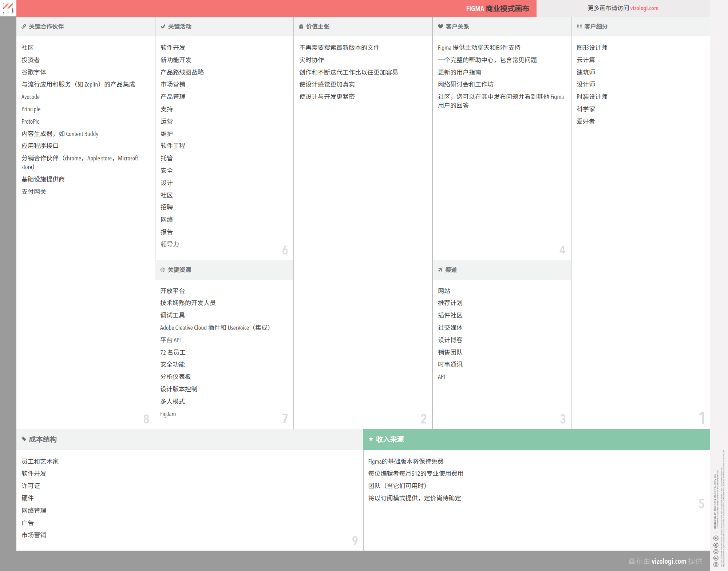The width and height of the screenshot is (728, 571).
Task: Click the people icon next to 客户细分
Action: click(579, 26)
